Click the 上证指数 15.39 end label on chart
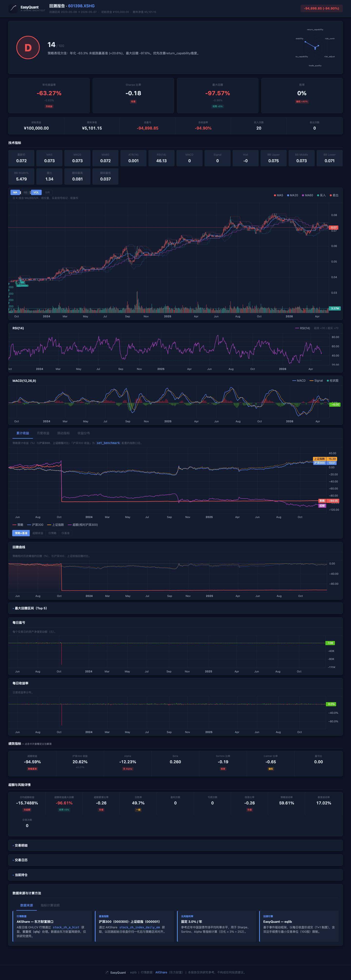 point(325,459)
